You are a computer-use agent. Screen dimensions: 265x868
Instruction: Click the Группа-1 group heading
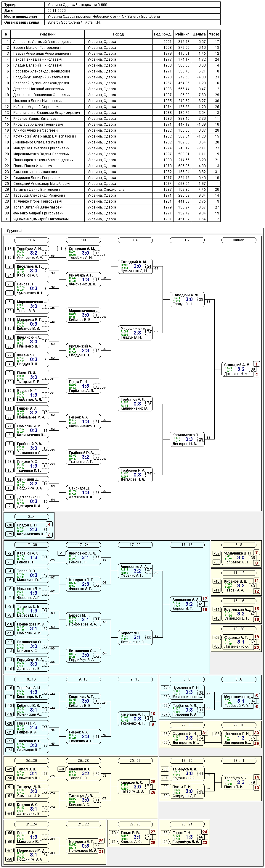point(15,231)
